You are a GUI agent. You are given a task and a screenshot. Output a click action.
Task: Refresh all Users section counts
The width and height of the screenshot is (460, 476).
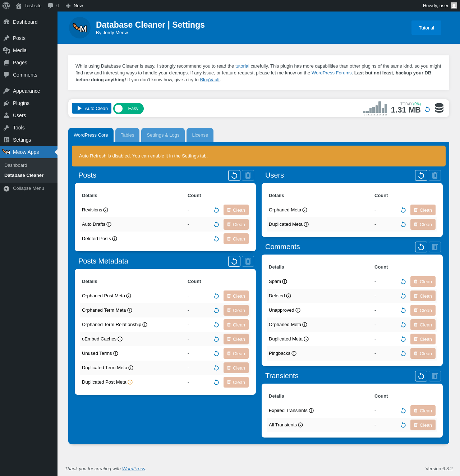421,175
